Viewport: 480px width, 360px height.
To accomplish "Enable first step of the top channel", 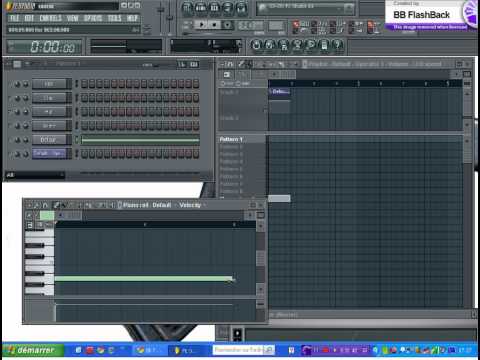I will 85,84.
